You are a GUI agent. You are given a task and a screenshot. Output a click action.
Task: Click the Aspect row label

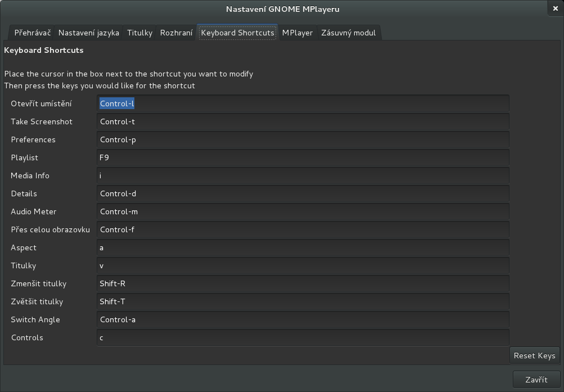[24, 248]
